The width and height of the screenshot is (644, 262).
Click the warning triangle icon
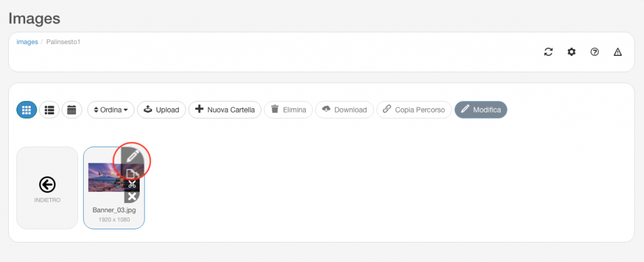[x=618, y=52]
